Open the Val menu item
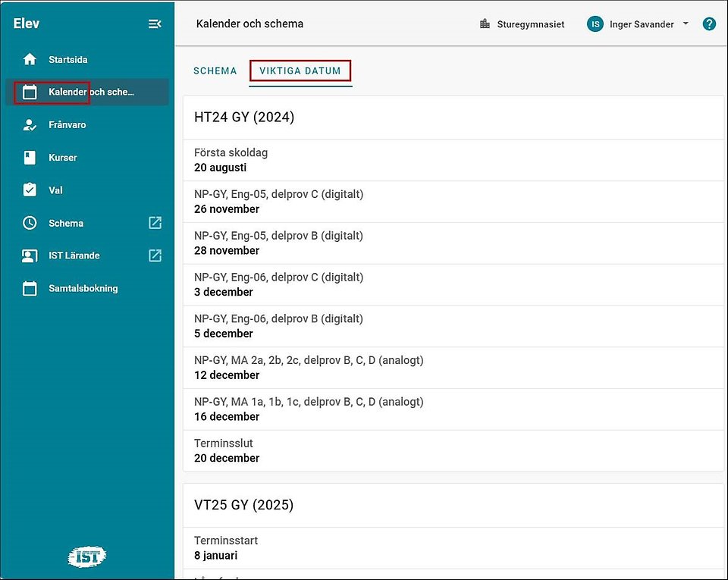Screen dimensions: 728x580 coord(56,190)
